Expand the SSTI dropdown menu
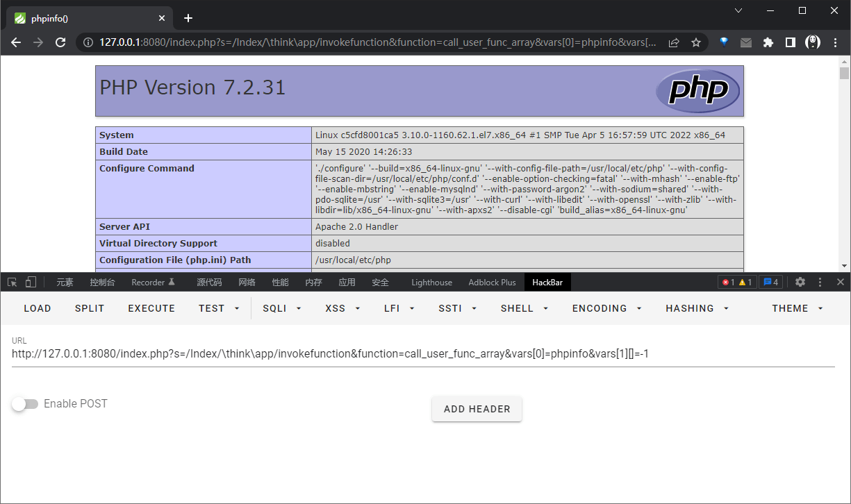This screenshot has height=504, width=851. coord(457,308)
